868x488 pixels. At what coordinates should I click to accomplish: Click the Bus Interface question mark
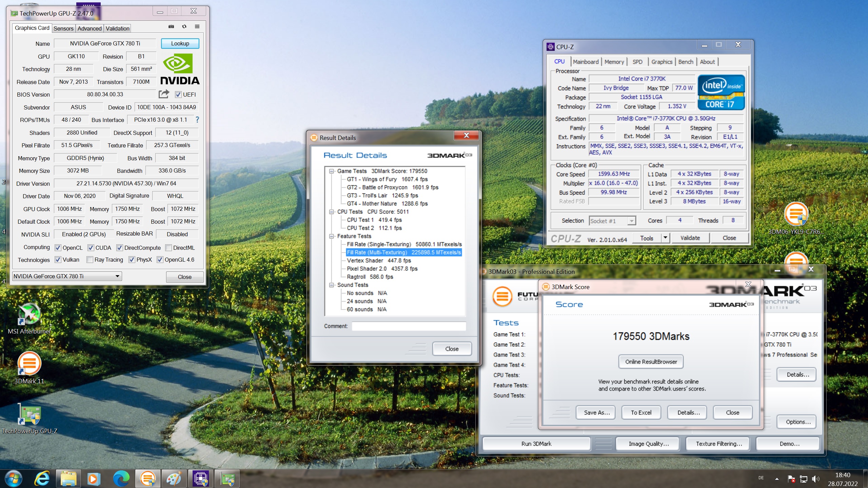(197, 120)
